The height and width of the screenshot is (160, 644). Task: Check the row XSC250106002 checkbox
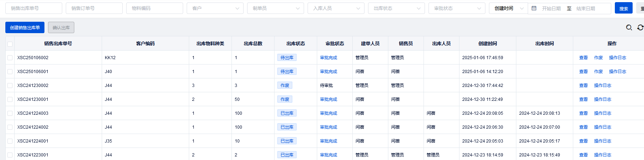pos(10,58)
